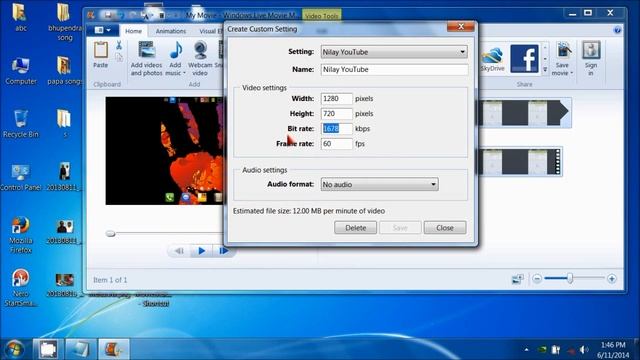Open the Control Panel desktop icon
The height and width of the screenshot is (360, 640).
point(20,177)
